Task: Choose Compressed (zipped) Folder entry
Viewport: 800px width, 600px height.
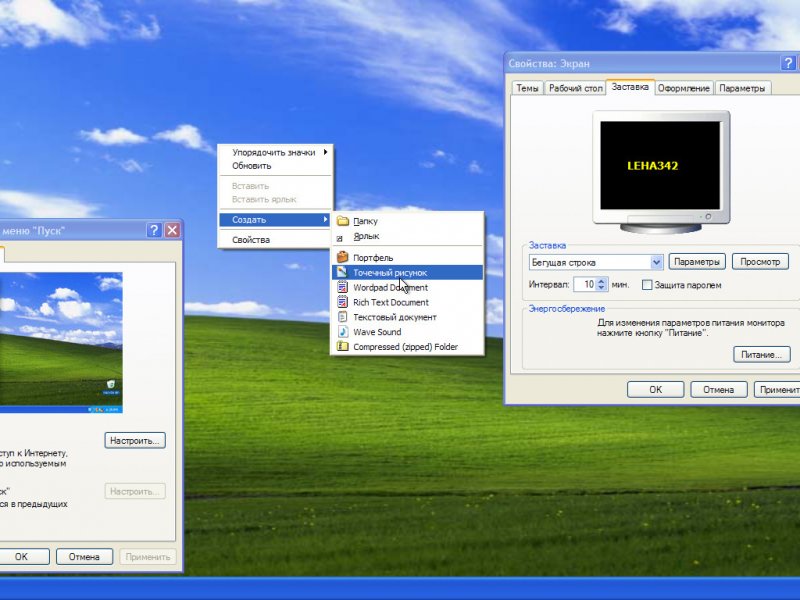Action: tap(407, 346)
